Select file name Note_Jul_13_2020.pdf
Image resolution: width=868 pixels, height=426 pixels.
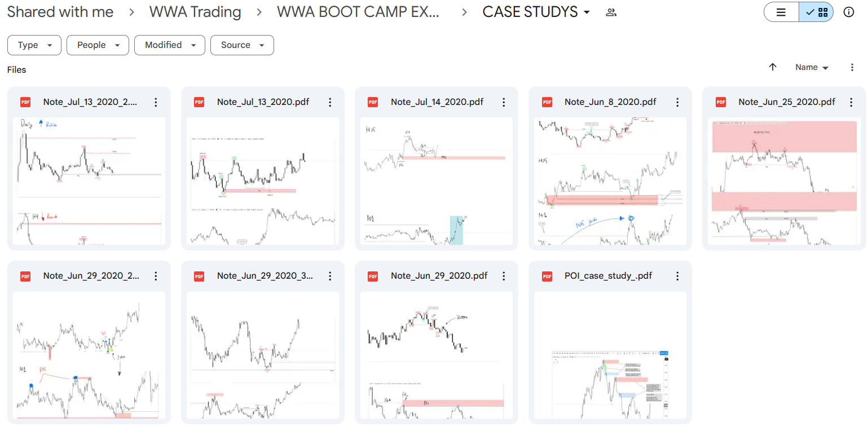tap(263, 102)
